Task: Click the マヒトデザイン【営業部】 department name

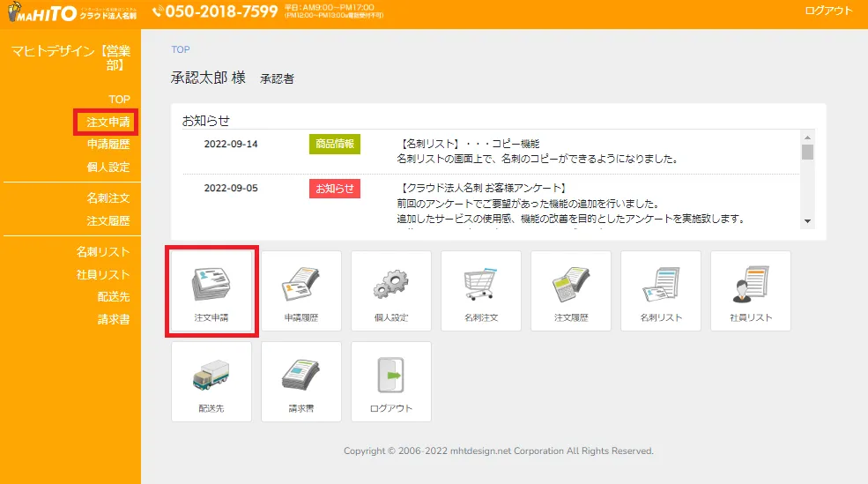Action: point(70,58)
